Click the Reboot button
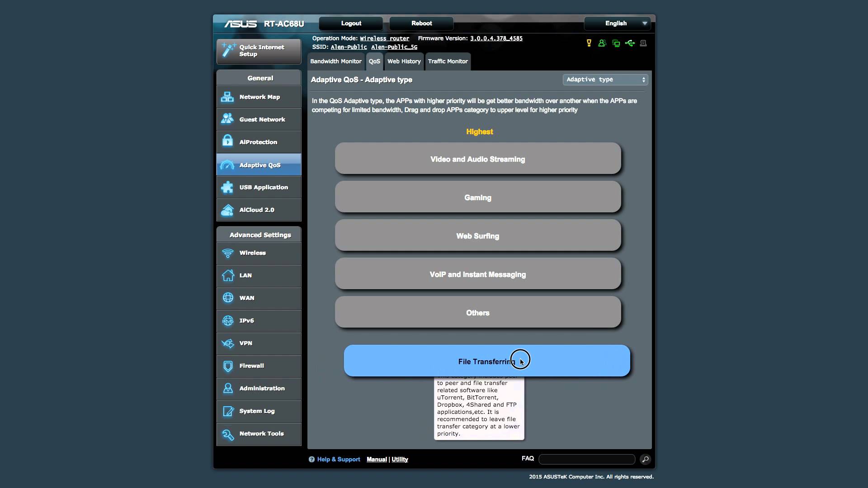 click(421, 23)
